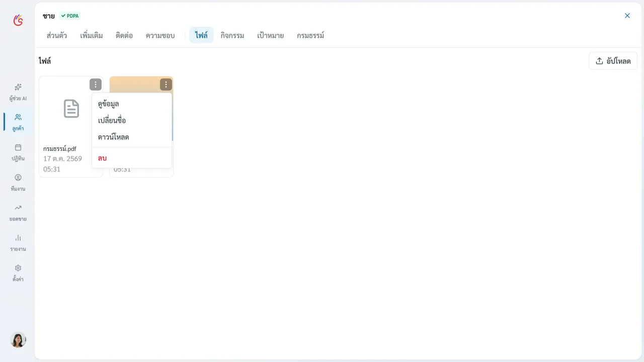Image resolution: width=644 pixels, height=362 pixels.
Task: View ยอดขาย sales page
Action: (18, 213)
